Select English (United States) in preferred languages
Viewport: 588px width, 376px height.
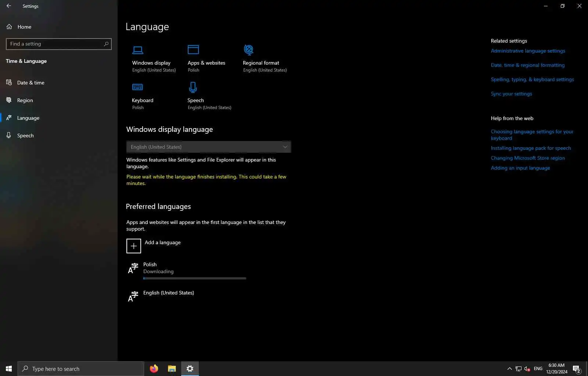pos(209,297)
